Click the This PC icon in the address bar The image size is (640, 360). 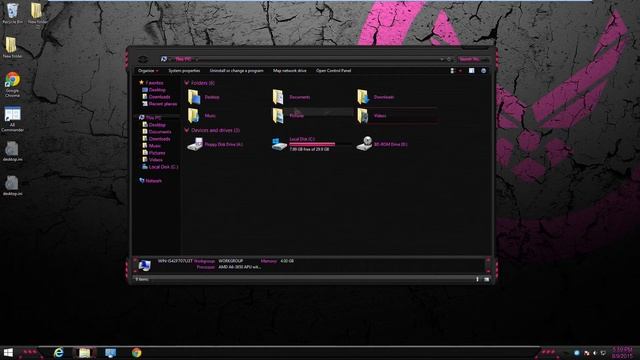164,59
